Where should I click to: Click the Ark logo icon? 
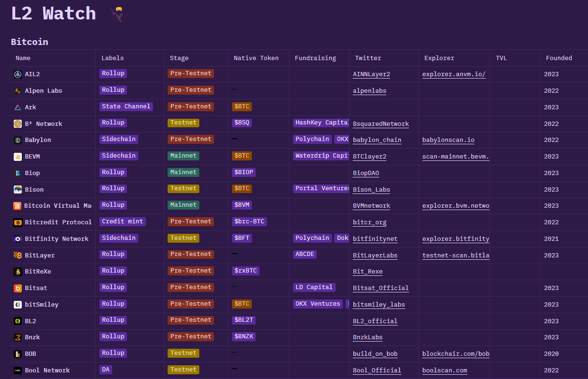click(x=18, y=107)
